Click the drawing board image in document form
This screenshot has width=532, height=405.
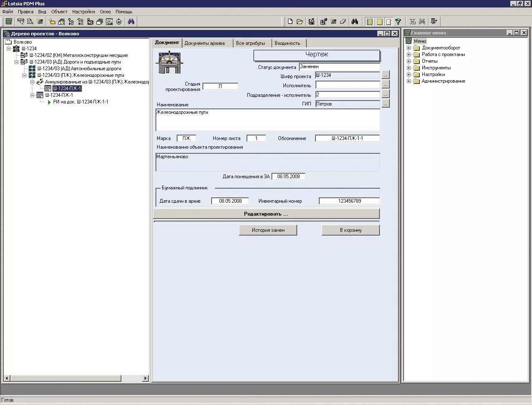pos(170,62)
